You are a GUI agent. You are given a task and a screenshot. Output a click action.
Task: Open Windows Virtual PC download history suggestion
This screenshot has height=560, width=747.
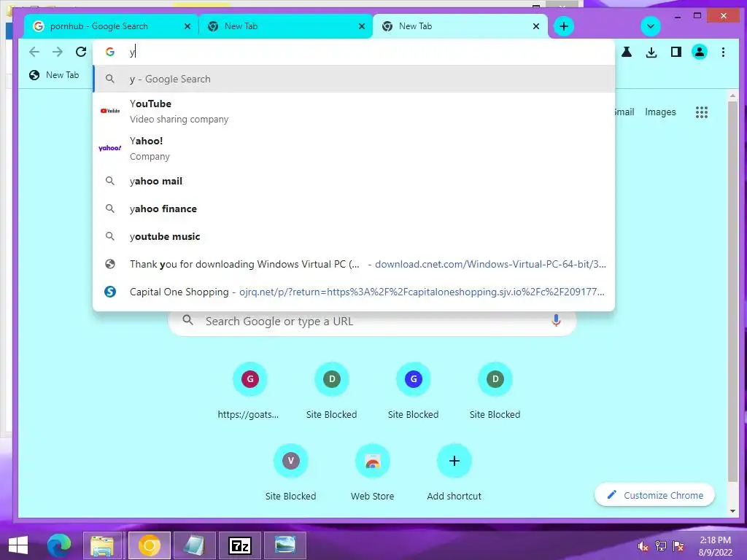(x=354, y=264)
